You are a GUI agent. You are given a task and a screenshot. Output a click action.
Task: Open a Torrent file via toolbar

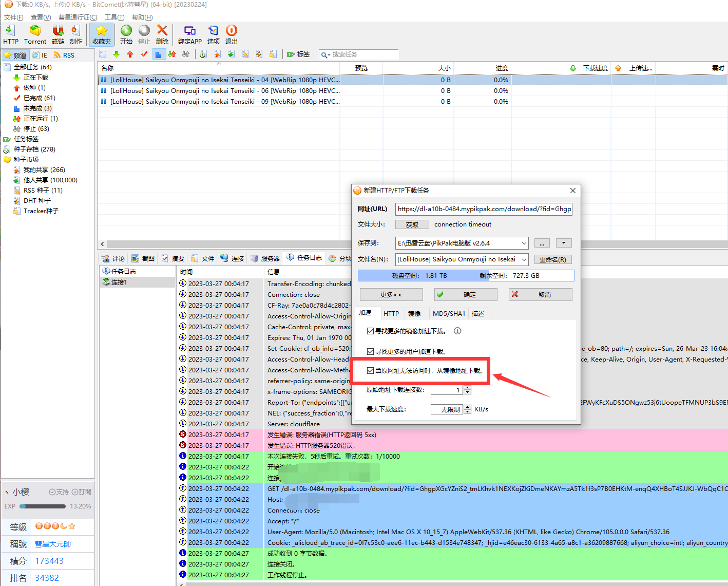35,34
